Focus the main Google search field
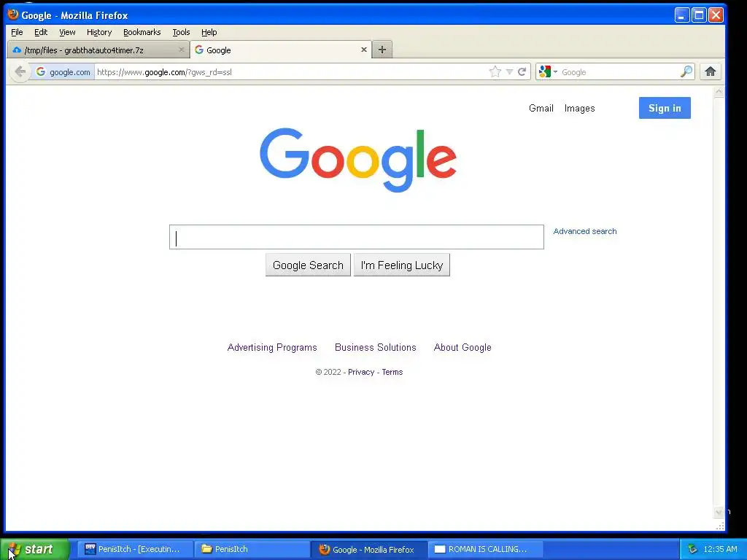747x560 pixels. coord(356,237)
